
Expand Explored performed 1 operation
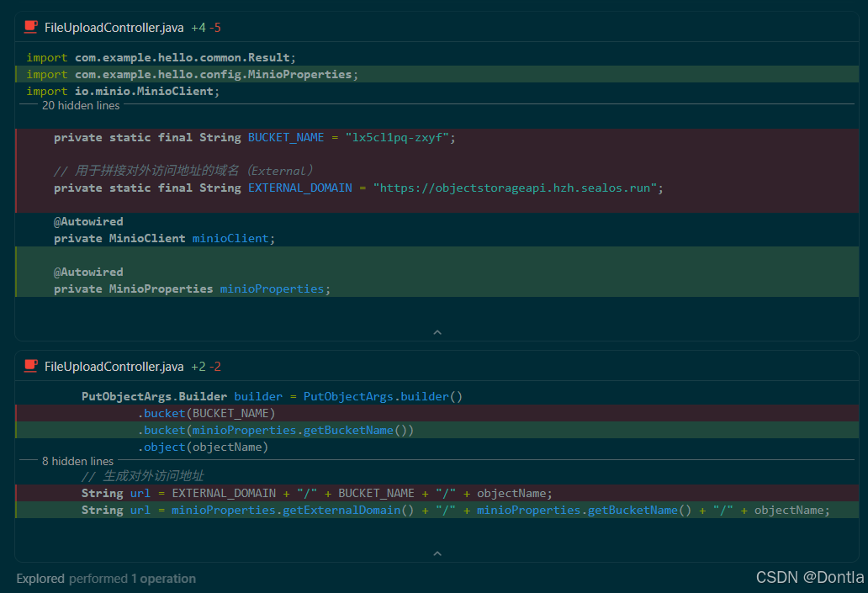106,579
